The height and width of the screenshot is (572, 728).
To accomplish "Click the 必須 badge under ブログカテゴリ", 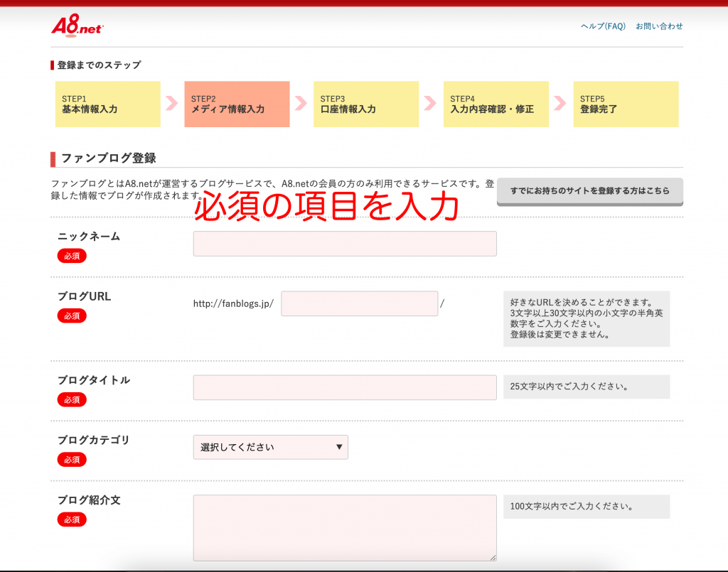I will click(x=72, y=460).
